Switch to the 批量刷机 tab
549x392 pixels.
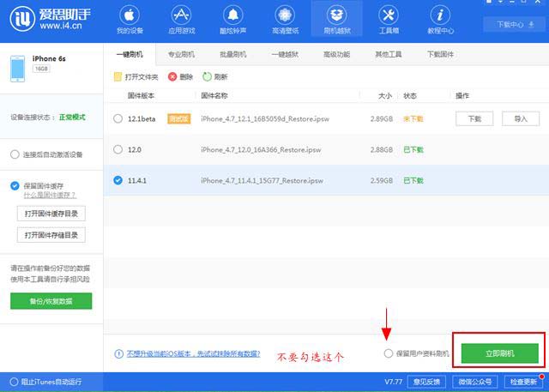pyautogui.click(x=232, y=54)
